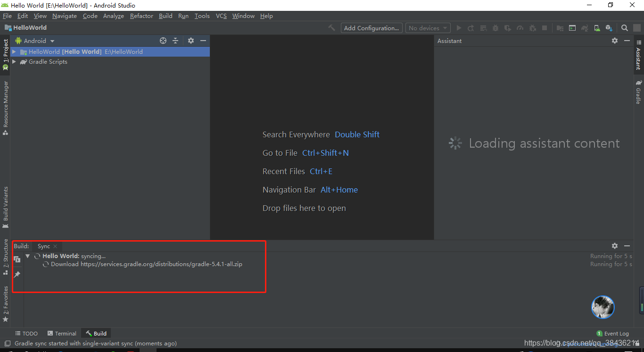Open the Analyze menu
Viewport: 644px width, 352px height.
114,16
